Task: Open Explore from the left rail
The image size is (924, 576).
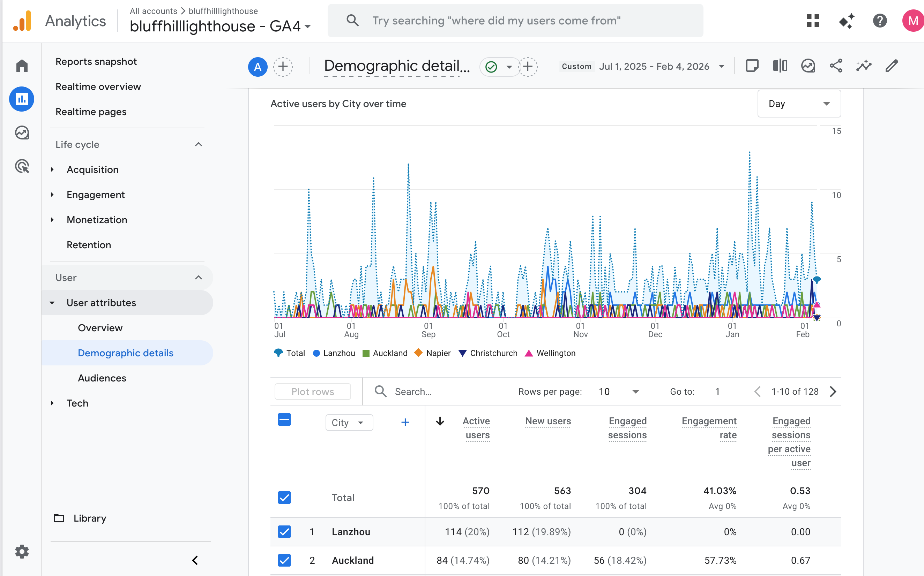Action: [22, 132]
